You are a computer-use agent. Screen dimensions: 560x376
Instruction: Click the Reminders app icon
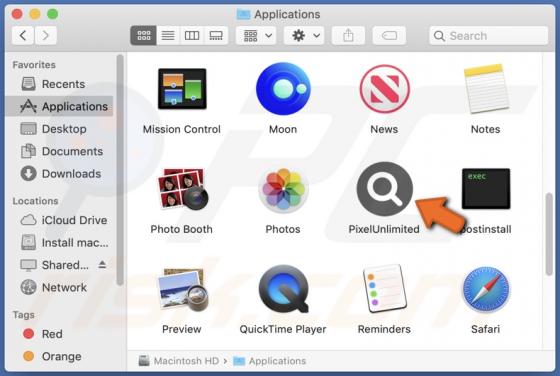pyautogui.click(x=384, y=289)
